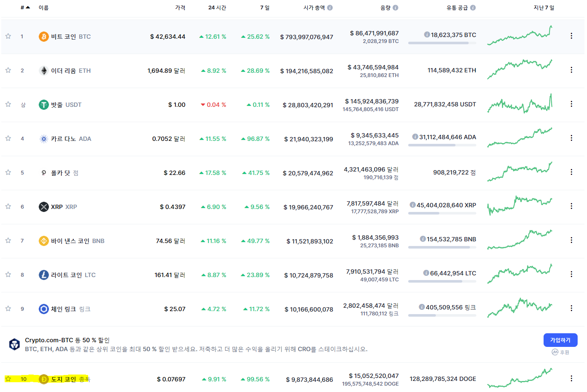
Task: Open the three-dot menu for Tether row
Action: [x=571, y=104]
